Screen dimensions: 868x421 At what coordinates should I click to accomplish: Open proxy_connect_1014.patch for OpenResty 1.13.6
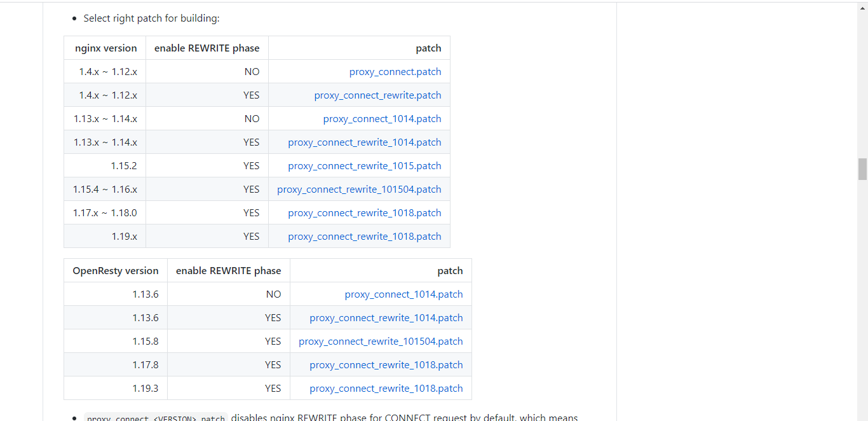tap(403, 294)
